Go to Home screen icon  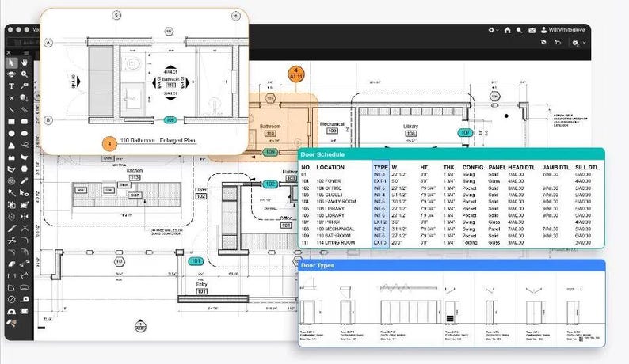pos(508,30)
